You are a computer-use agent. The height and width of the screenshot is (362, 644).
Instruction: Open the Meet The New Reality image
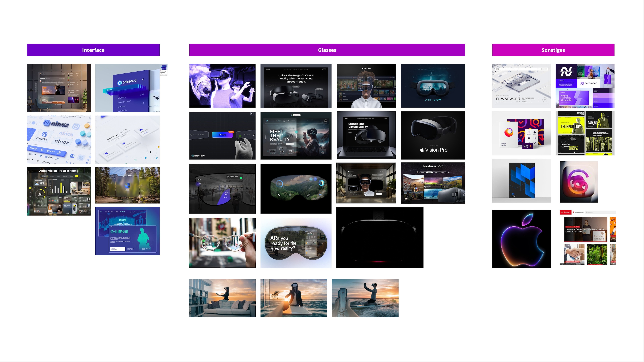tap(296, 135)
